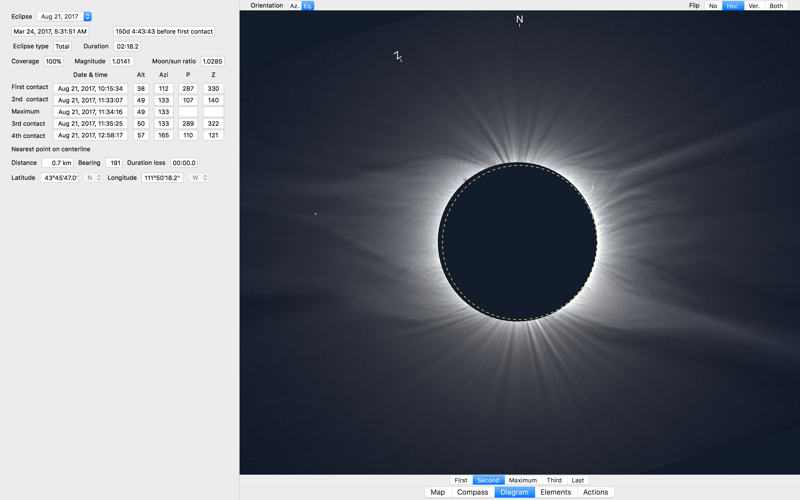Screen dimensions: 800x500
Task: Open the Actions tab
Action: [595, 492]
